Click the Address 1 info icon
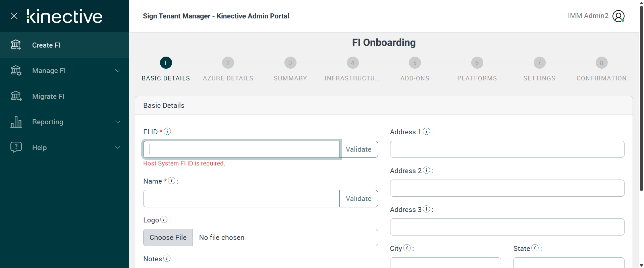This screenshot has height=268, width=644. [426, 131]
